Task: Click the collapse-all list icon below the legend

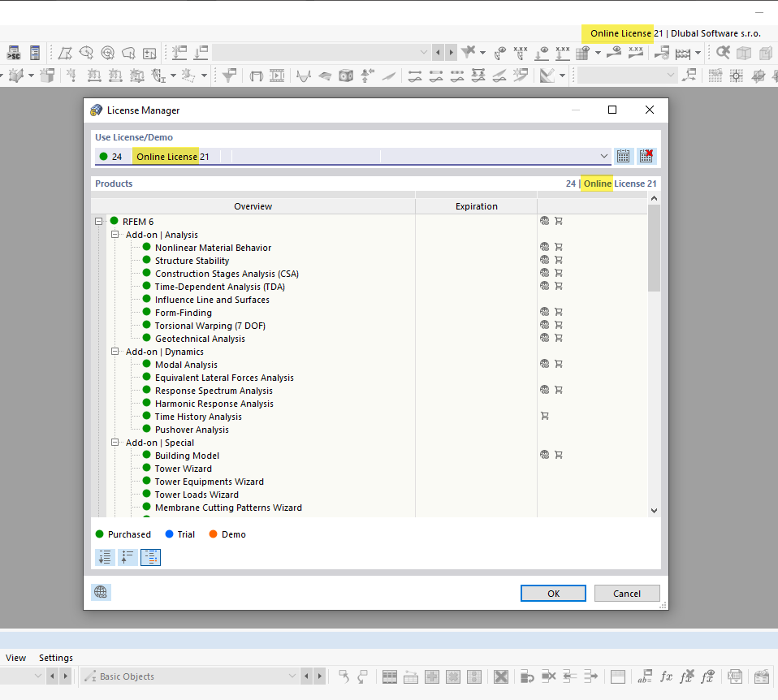Action: point(128,557)
